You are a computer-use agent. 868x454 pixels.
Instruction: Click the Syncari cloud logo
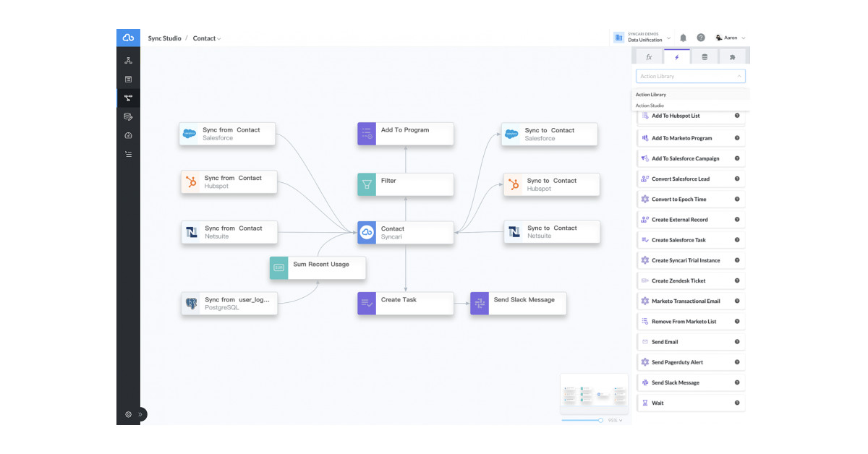(x=128, y=38)
